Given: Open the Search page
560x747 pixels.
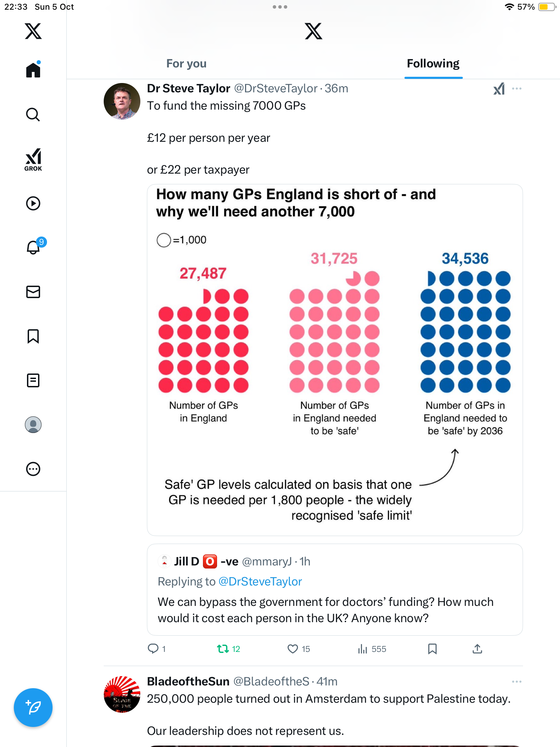Looking at the screenshot, I should point(33,114).
